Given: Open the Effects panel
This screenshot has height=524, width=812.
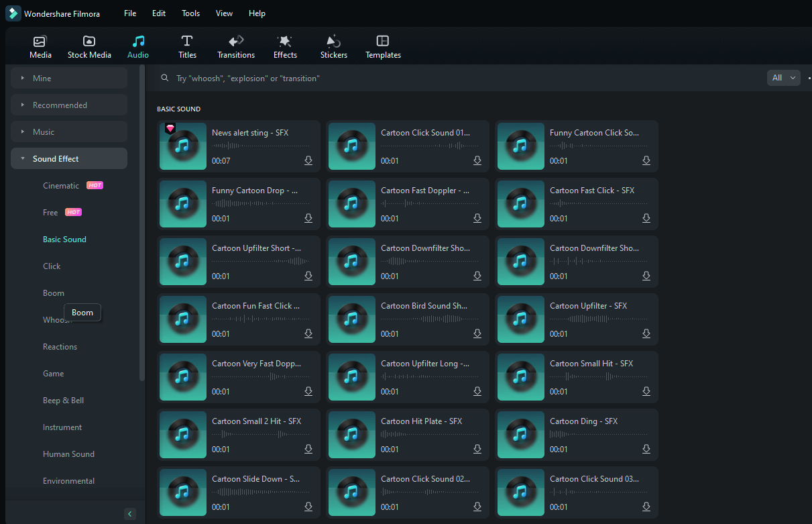Looking at the screenshot, I should (x=284, y=46).
